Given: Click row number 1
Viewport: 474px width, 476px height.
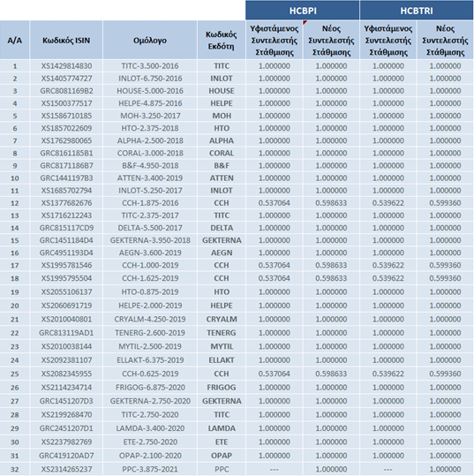Looking at the screenshot, I should tap(15, 66).
